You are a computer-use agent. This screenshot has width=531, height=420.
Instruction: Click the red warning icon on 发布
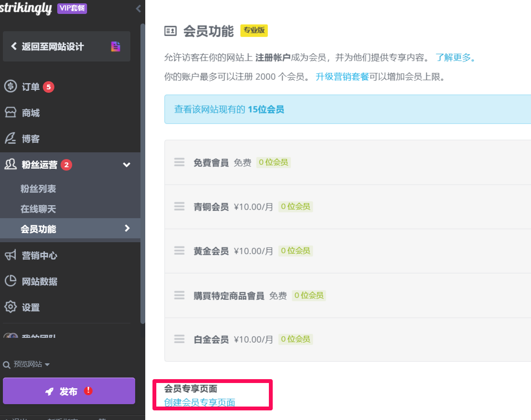pyautogui.click(x=88, y=391)
